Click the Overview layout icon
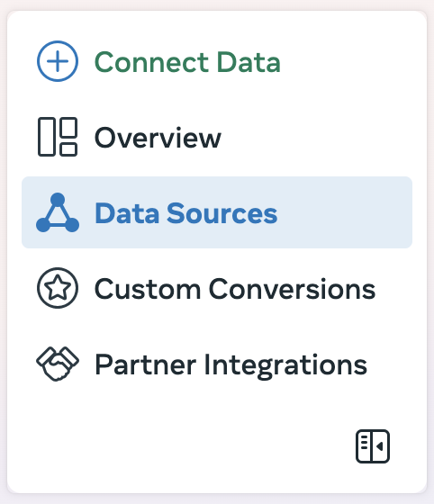434x504 pixels. coord(58,137)
